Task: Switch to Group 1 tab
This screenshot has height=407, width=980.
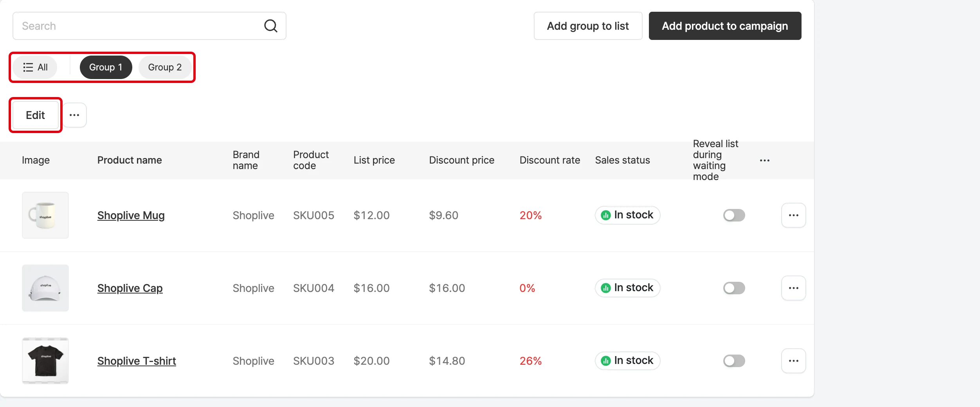Action: (106, 67)
